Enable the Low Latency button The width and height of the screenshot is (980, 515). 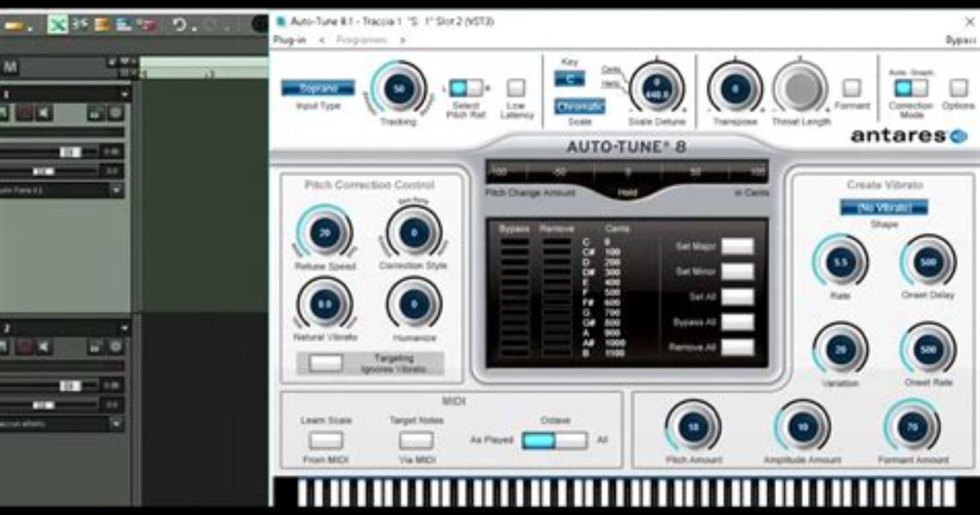[x=516, y=89]
